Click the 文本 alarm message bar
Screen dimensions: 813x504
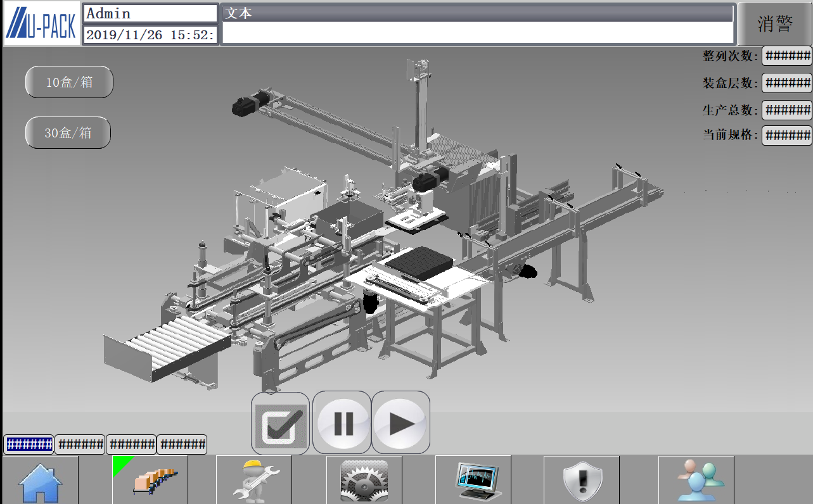click(x=478, y=14)
